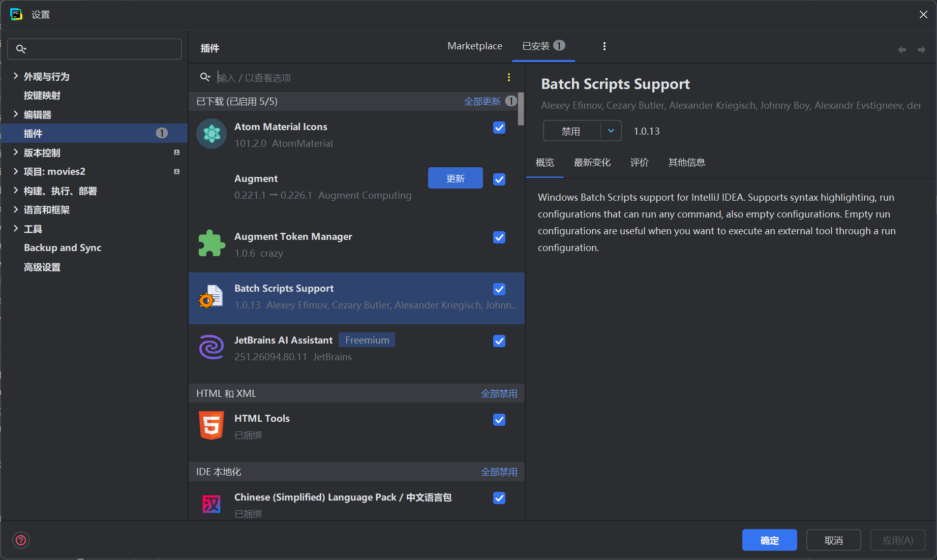The width and height of the screenshot is (937, 560).
Task: Open the 最新变化 tab
Action: 592,163
